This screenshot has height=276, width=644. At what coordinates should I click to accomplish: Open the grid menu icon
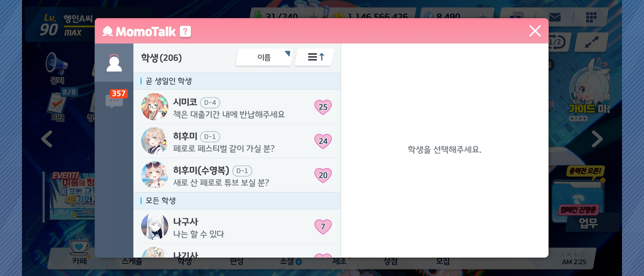(x=591, y=17)
